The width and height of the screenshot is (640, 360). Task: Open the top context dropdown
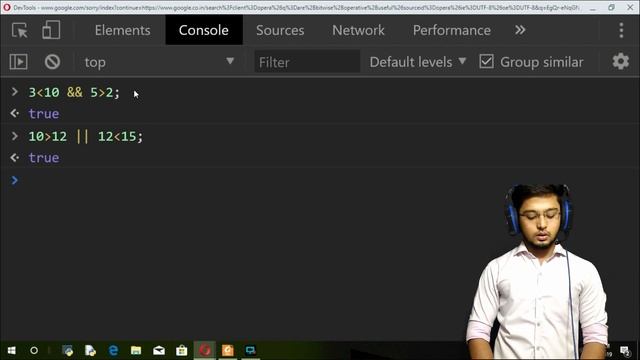click(x=159, y=62)
